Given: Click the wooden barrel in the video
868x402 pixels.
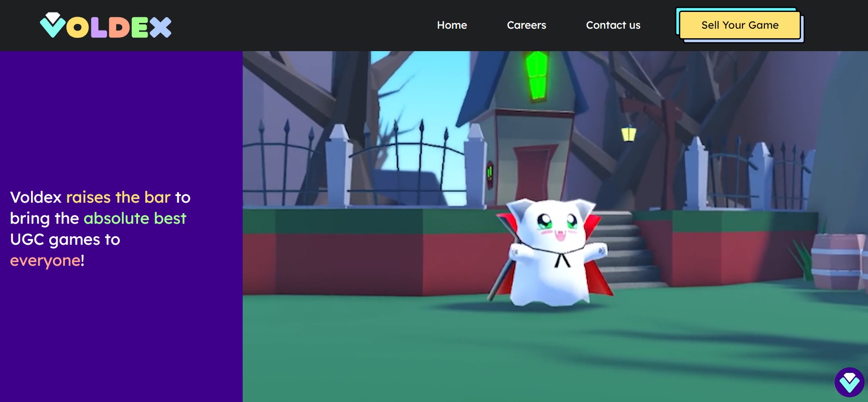Looking at the screenshot, I should 837,261.
